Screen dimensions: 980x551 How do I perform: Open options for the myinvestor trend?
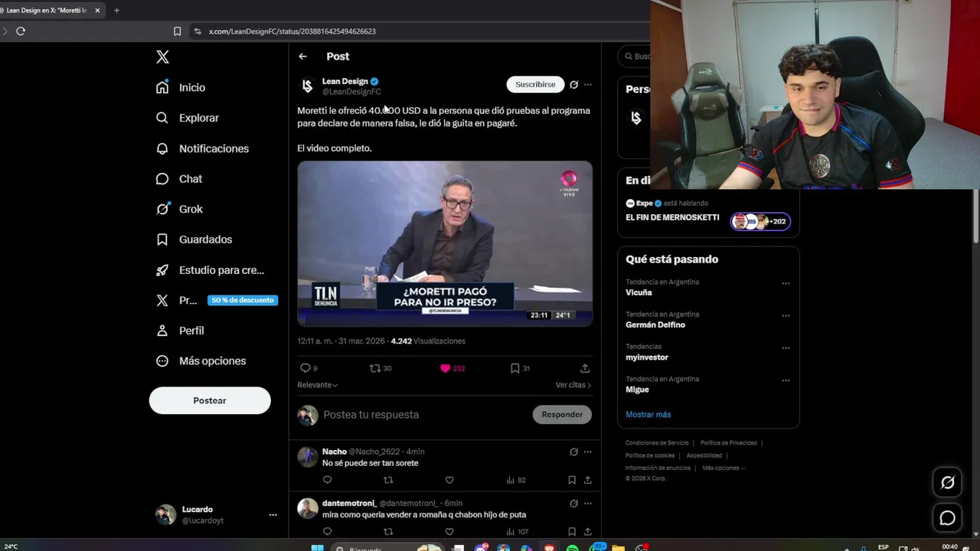pyautogui.click(x=786, y=347)
